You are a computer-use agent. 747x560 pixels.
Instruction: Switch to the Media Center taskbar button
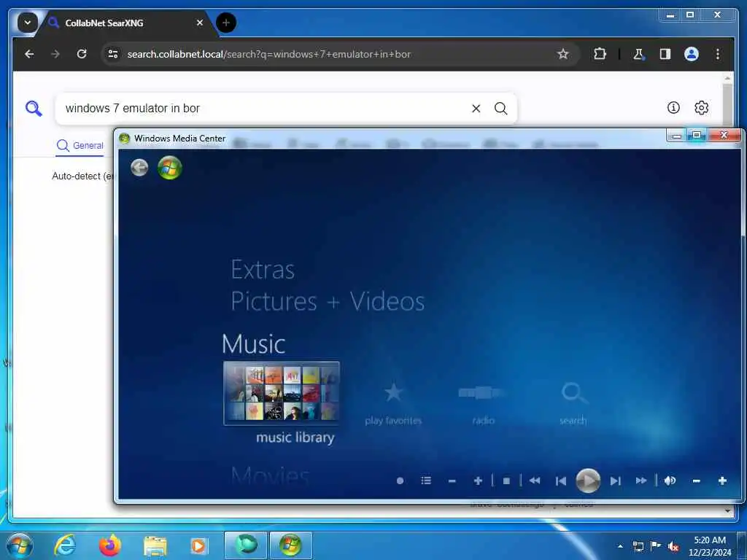click(x=290, y=545)
